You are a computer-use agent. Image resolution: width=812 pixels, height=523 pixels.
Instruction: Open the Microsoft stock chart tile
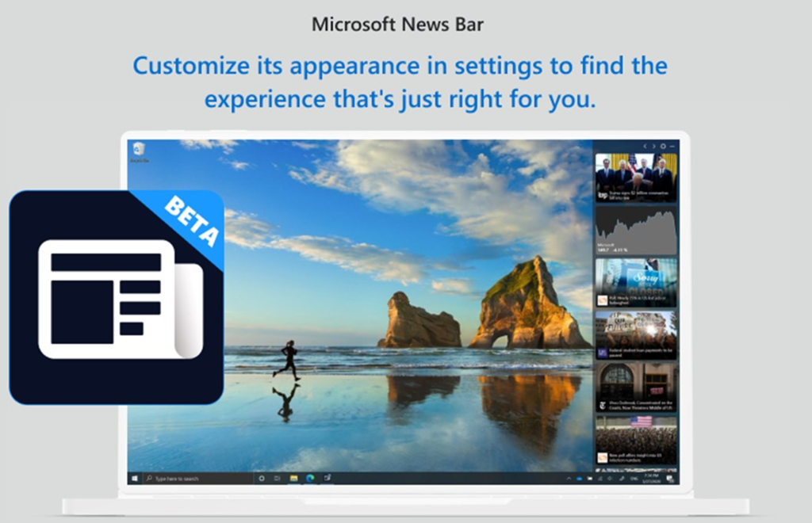click(x=636, y=231)
